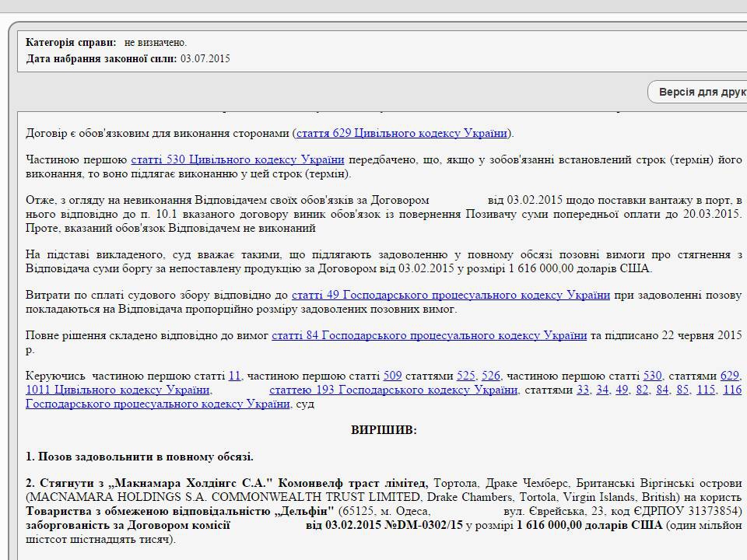747x560 pixels.
Task: Click article link 530 in Керуючись paragraph
Action: click(x=652, y=376)
